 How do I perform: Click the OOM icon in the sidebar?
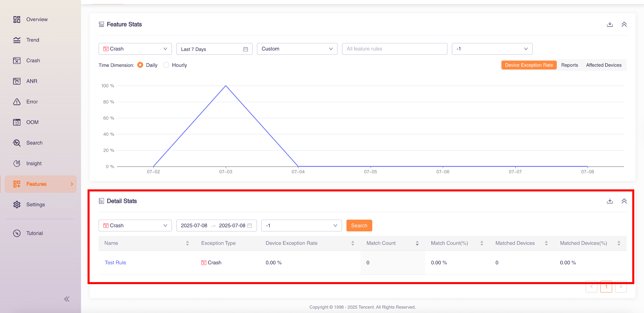click(17, 122)
